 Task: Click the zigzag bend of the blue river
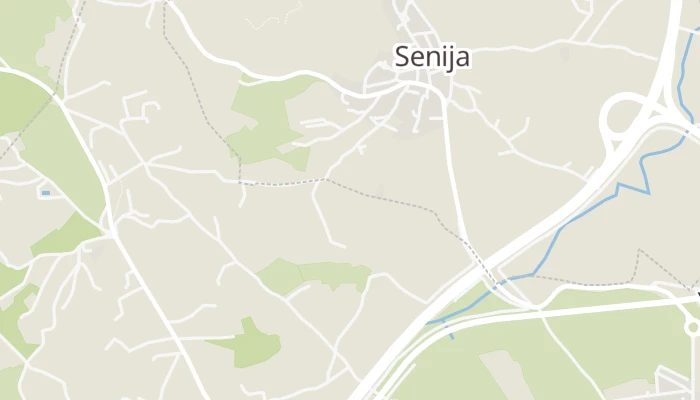pos(633,182)
